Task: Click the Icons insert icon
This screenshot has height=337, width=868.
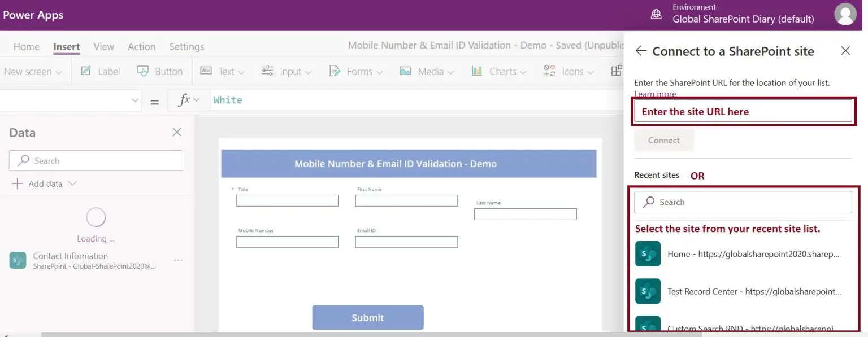Action: (549, 71)
